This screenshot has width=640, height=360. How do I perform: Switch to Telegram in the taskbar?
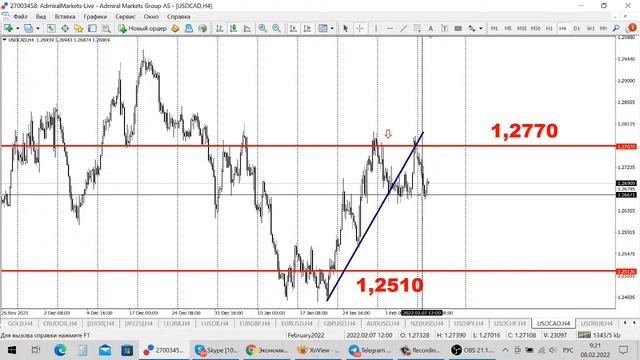click(370, 350)
